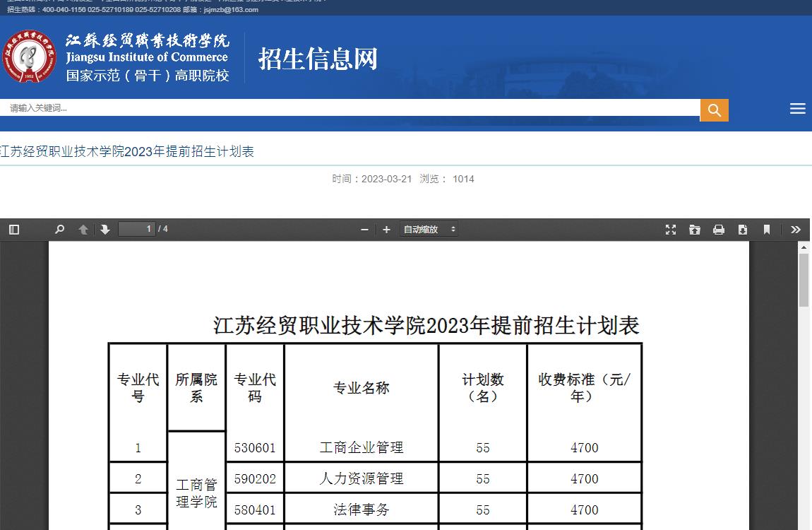
Task: Click the date 2023-03-21 text
Action: (x=386, y=179)
